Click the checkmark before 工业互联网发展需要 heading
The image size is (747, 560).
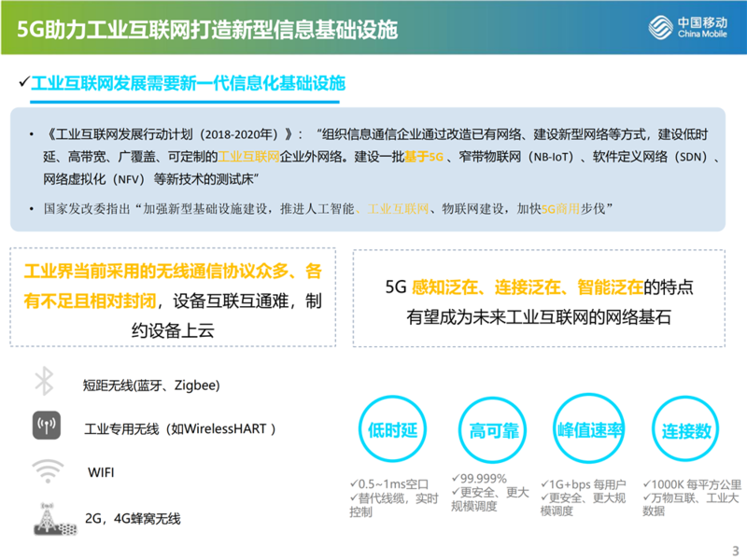[25, 83]
